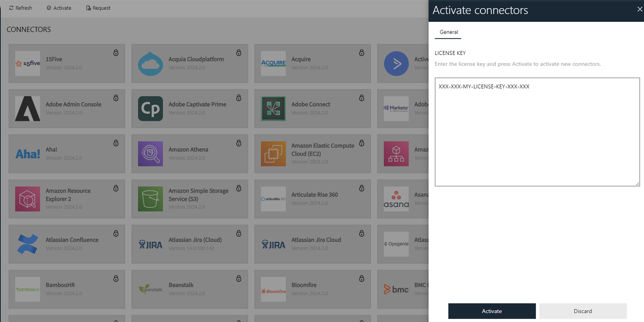The height and width of the screenshot is (322, 644).
Task: Click the Amazon S3 bucket icon
Action: (150, 199)
